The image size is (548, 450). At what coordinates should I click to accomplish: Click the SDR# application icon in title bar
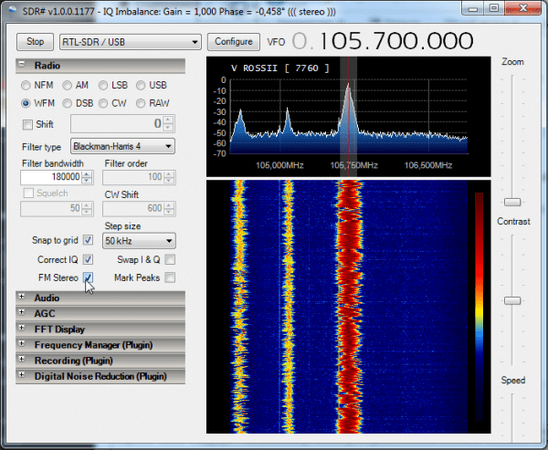click(13, 10)
